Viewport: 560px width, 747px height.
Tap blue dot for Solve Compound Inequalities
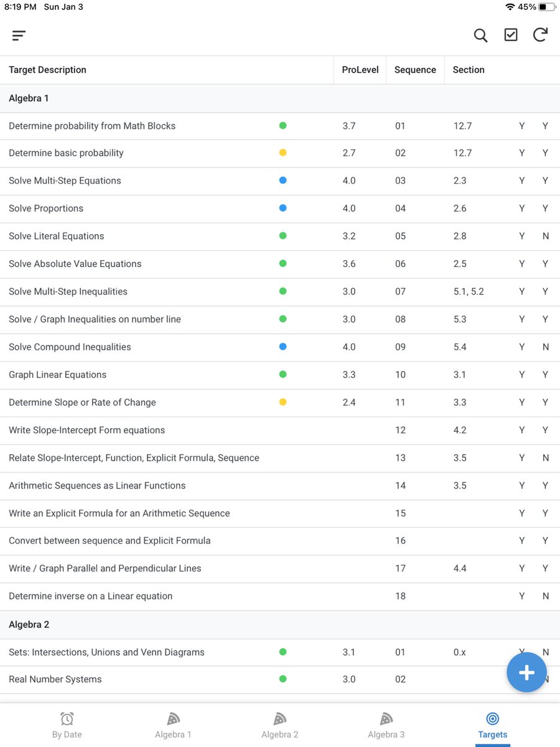pos(282,347)
